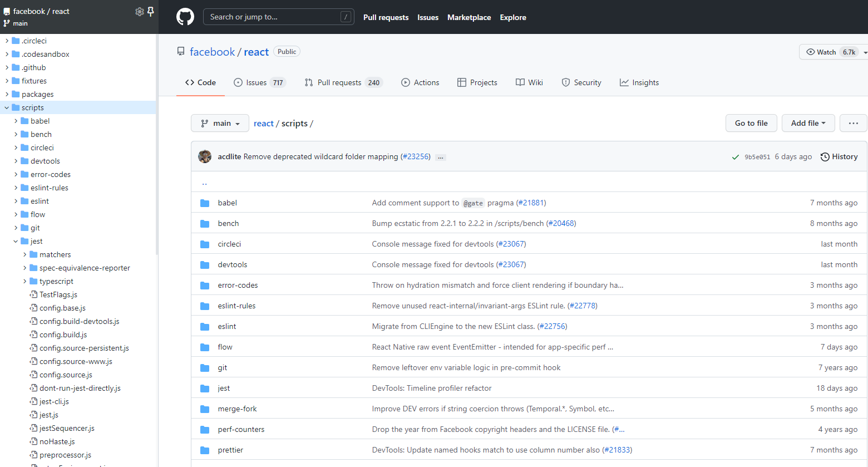This screenshot has width=868, height=467.
Task: Click the circleci folder icon in file list
Action: [x=205, y=244]
